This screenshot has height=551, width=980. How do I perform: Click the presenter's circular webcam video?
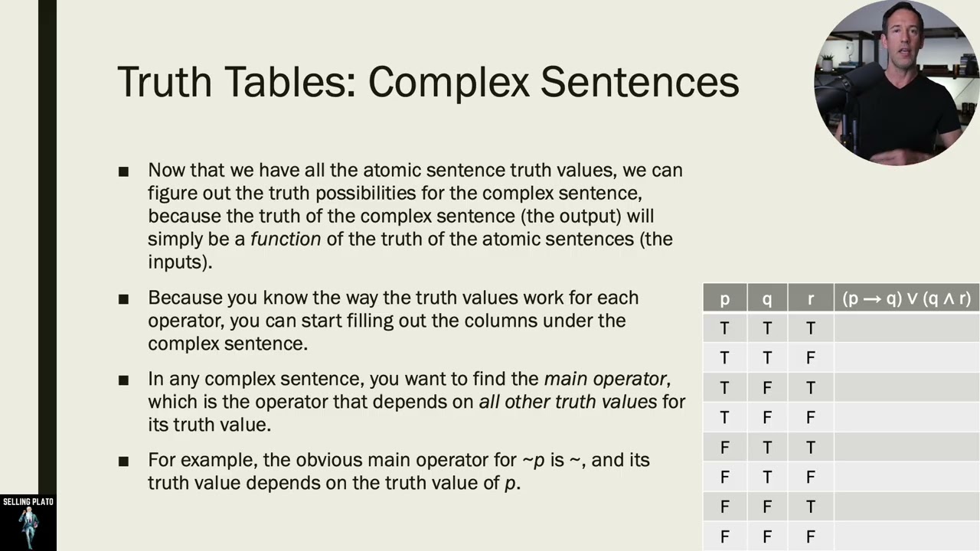896,83
